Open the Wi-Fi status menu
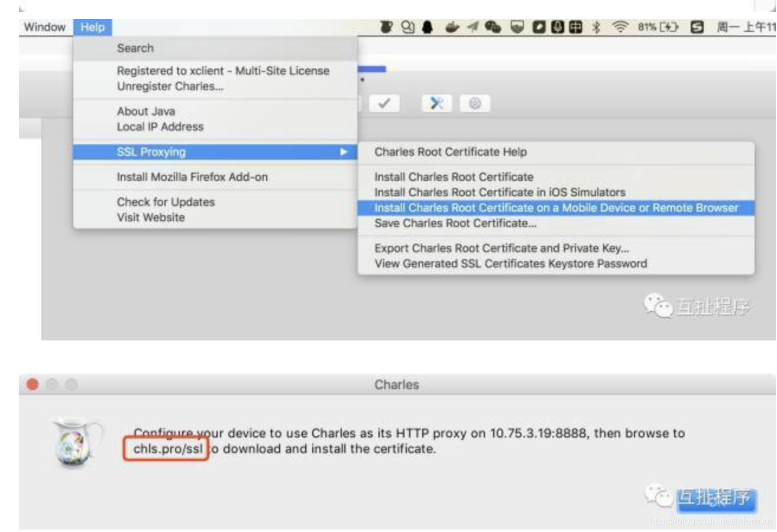 point(620,27)
